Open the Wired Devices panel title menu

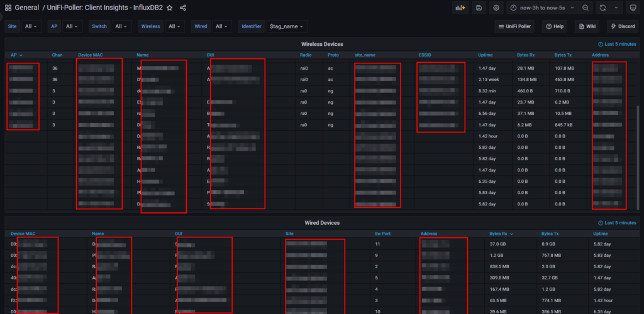[x=322, y=222]
